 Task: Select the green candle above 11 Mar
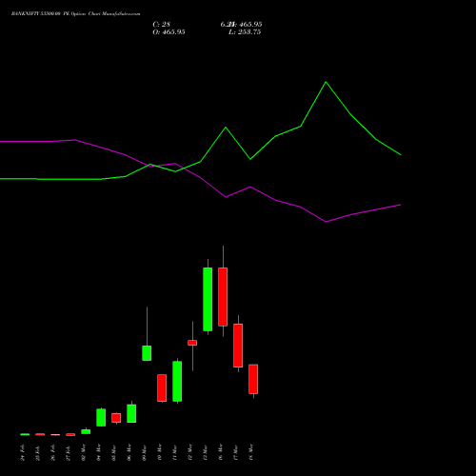click(177, 381)
